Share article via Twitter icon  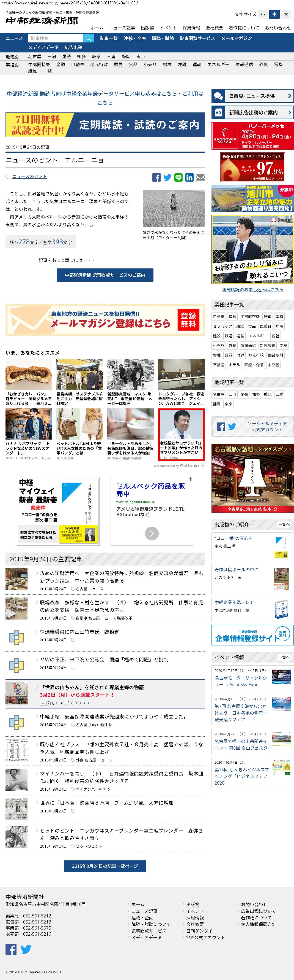167,177
